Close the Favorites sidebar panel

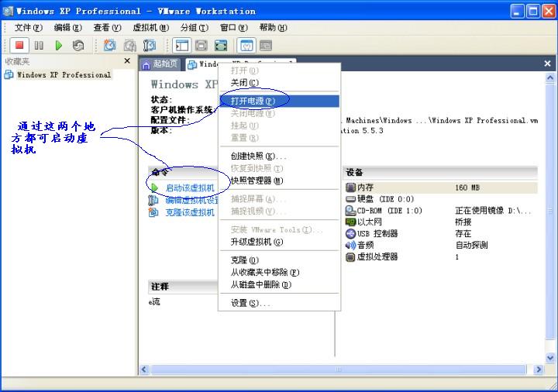[x=127, y=61]
